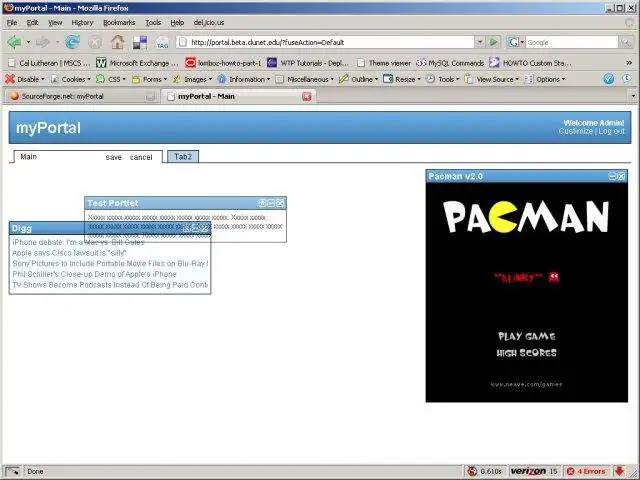Click the Stop loading toolbar icon
The width and height of the screenshot is (640, 480).
coord(95,42)
